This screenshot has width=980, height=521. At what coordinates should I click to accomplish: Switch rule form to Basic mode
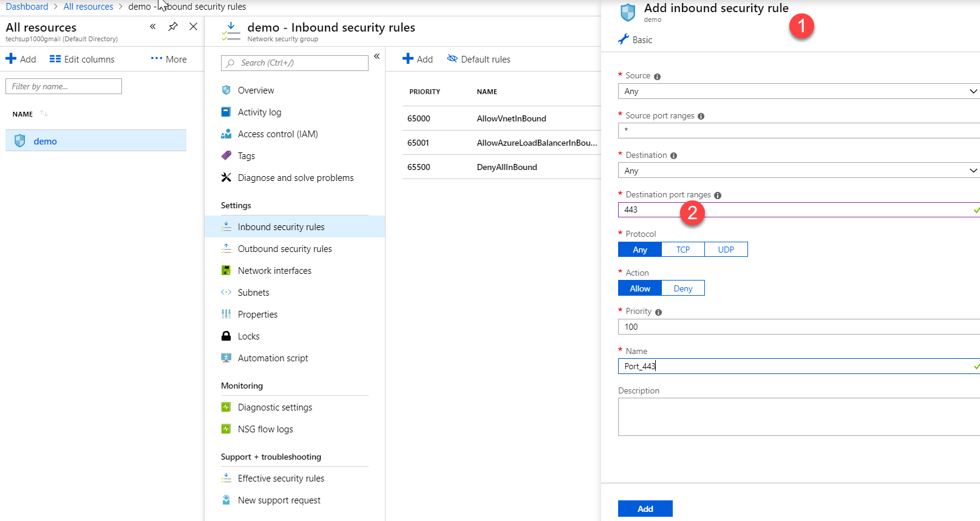(x=635, y=39)
